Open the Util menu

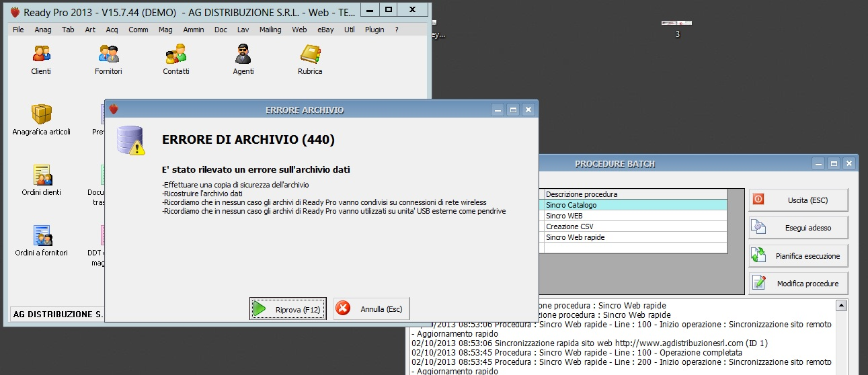350,30
